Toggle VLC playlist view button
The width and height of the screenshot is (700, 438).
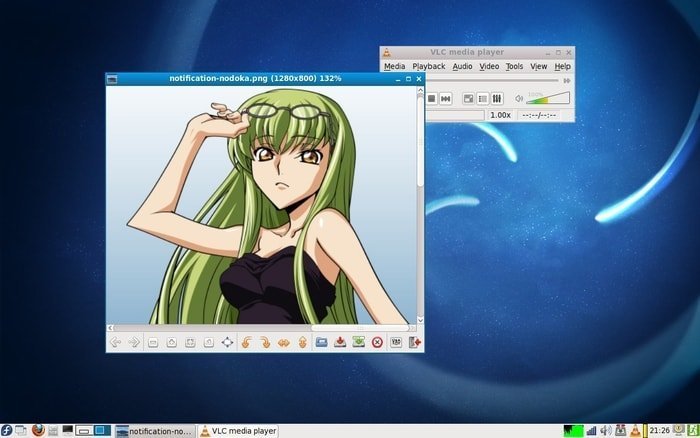click(483, 99)
